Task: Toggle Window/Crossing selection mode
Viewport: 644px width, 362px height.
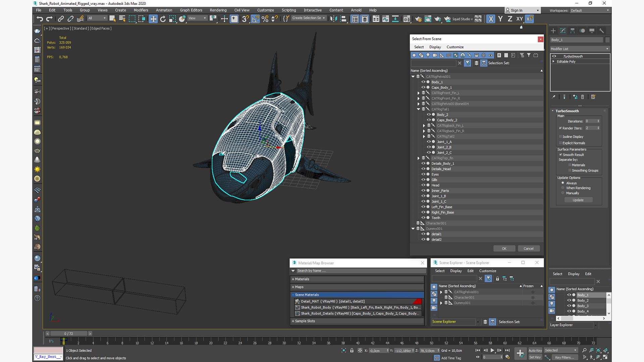Action: (x=142, y=19)
